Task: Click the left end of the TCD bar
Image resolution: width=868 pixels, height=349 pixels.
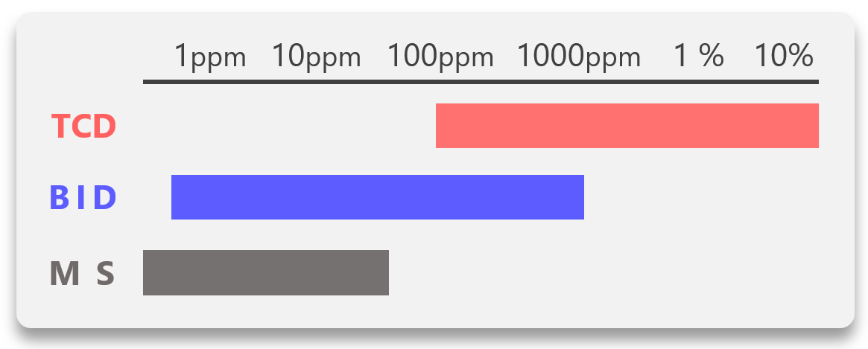Action: [x=440, y=126]
